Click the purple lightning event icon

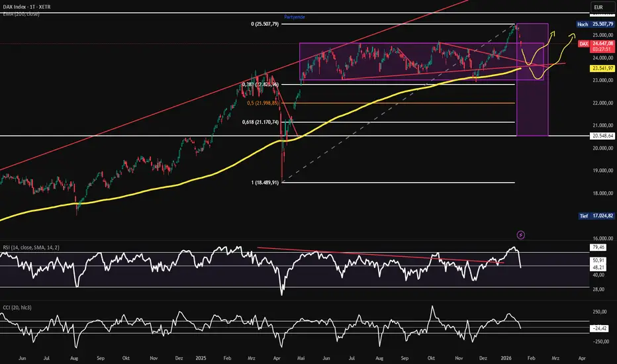pyautogui.click(x=520, y=236)
